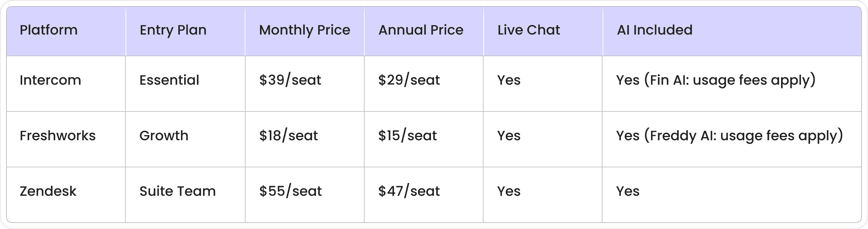
Task: Click the $55/seat monthly price
Action: point(290,191)
